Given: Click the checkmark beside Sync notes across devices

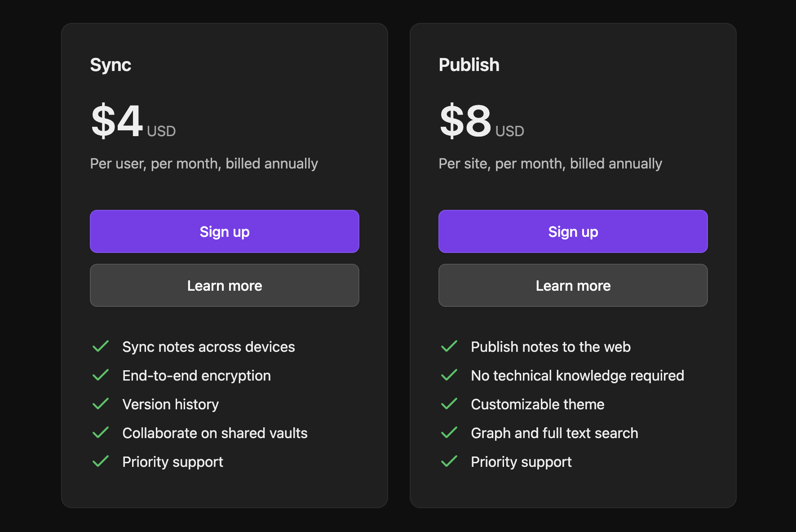Looking at the screenshot, I should tap(101, 346).
